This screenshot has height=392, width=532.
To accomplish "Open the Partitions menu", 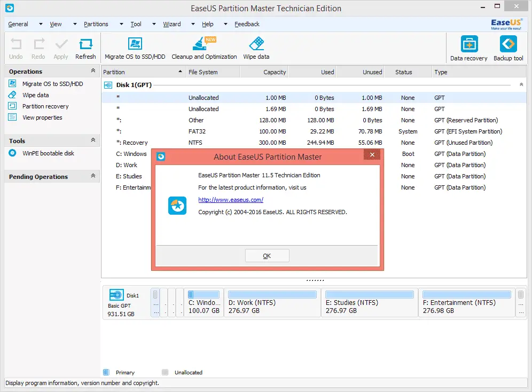I will click(96, 24).
